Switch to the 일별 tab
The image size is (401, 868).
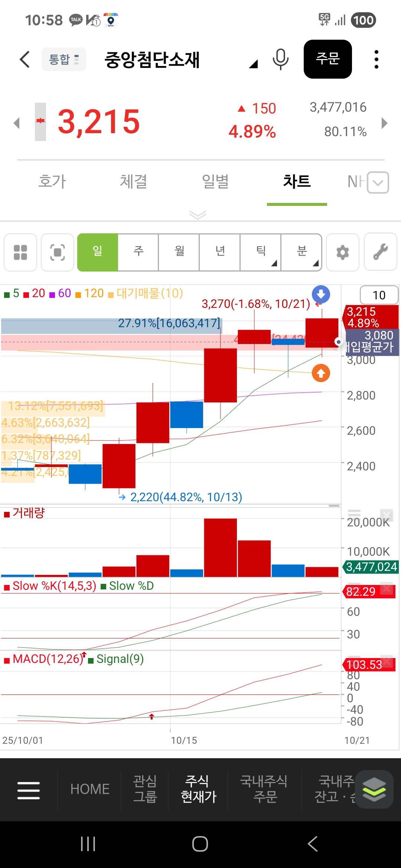tap(215, 182)
